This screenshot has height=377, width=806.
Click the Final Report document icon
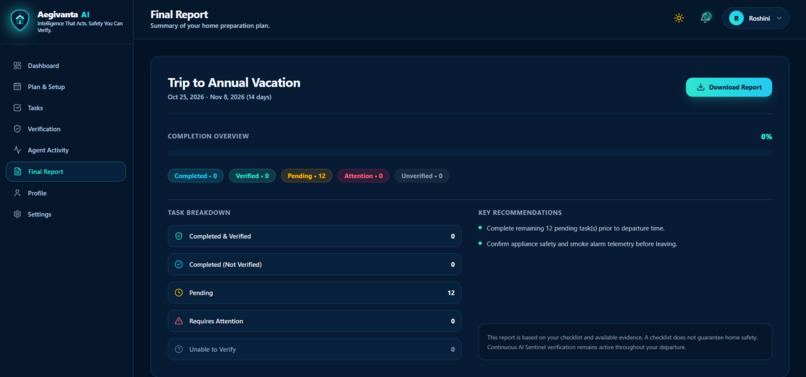[x=17, y=172]
